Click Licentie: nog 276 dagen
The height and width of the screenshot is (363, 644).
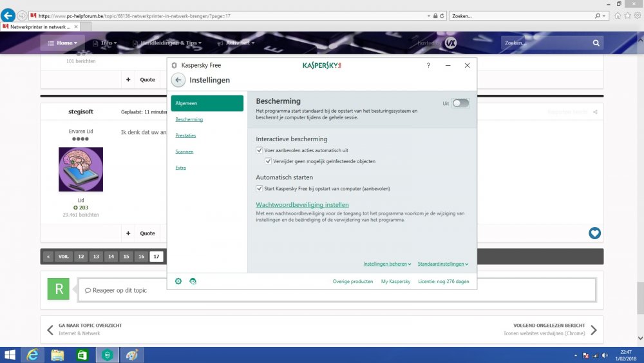point(444,282)
